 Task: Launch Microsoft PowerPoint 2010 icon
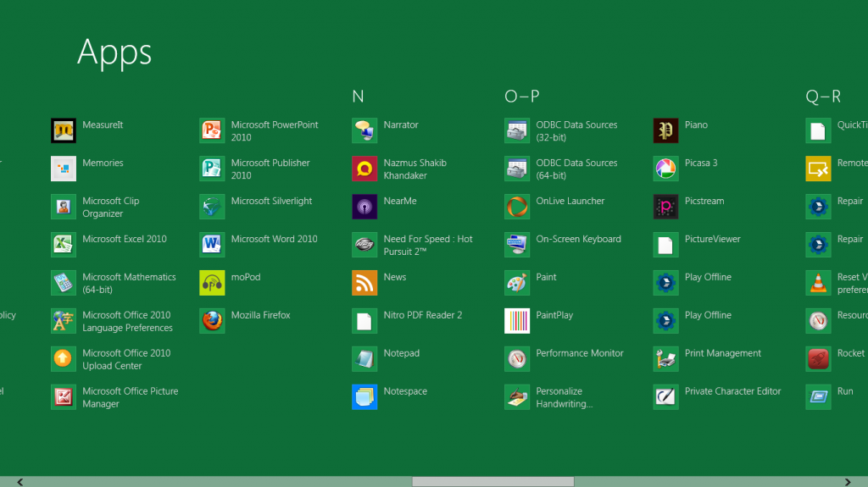pyautogui.click(x=212, y=130)
